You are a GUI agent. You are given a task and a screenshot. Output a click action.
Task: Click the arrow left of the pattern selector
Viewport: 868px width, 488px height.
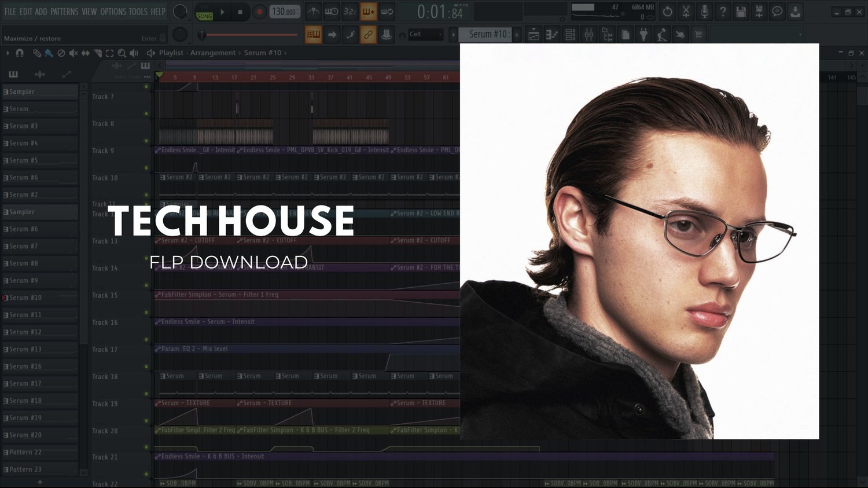(453, 35)
